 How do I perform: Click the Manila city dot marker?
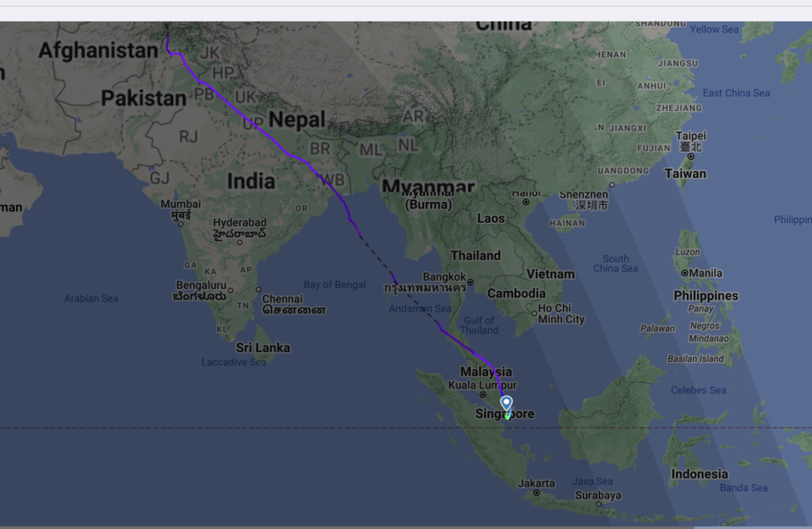click(685, 273)
